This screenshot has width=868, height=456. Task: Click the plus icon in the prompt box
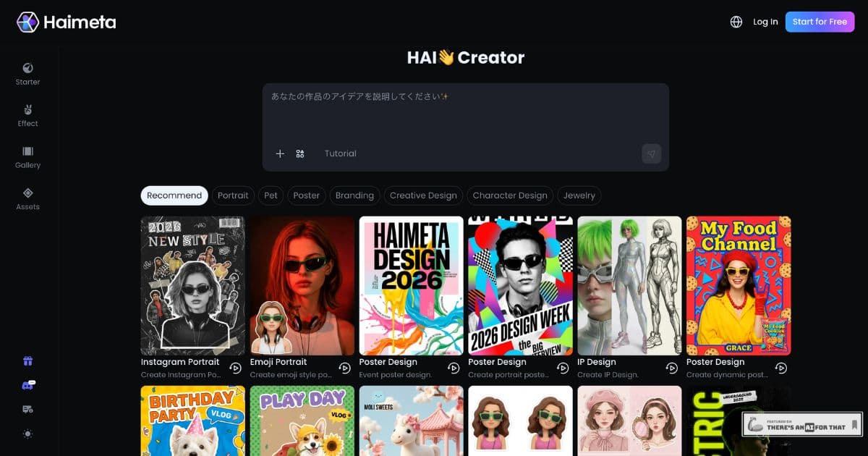[280, 153]
